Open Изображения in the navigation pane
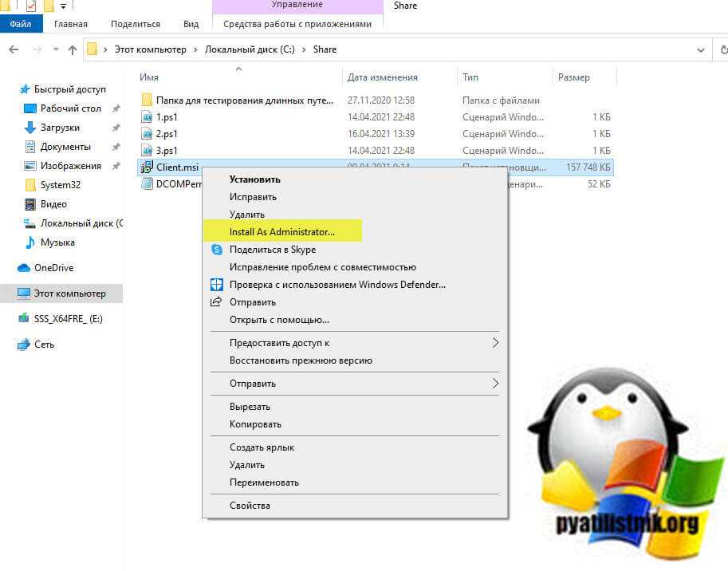The width and height of the screenshot is (728, 571). tap(71, 166)
